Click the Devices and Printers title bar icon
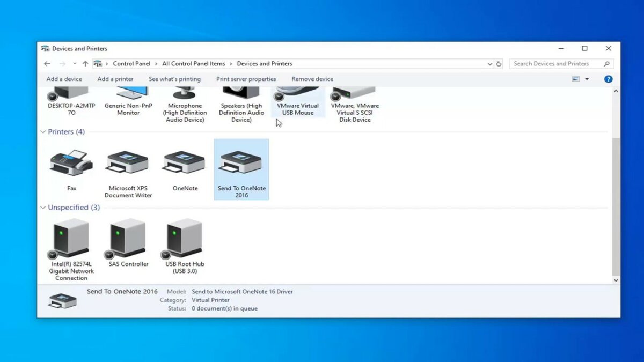This screenshot has width=644, height=362. click(45, 48)
